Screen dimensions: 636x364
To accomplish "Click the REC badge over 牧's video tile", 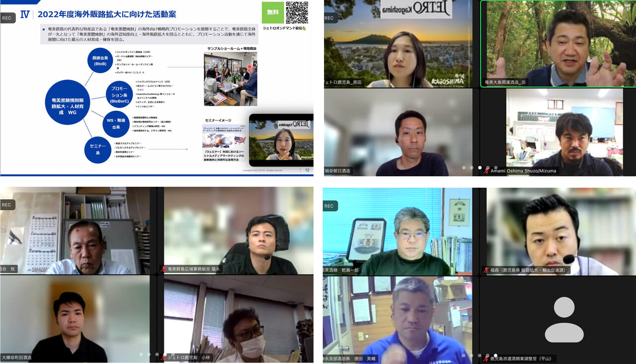I will (x=7, y=205).
